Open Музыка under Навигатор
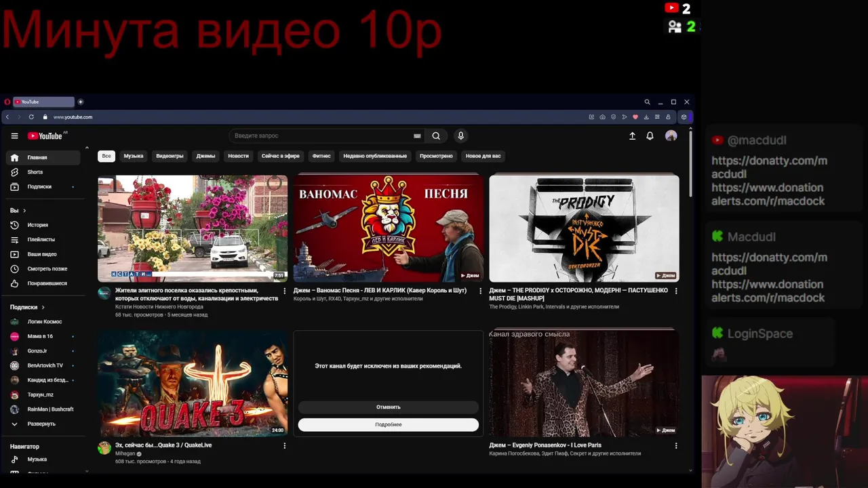The width and height of the screenshot is (868, 488). (x=43, y=459)
